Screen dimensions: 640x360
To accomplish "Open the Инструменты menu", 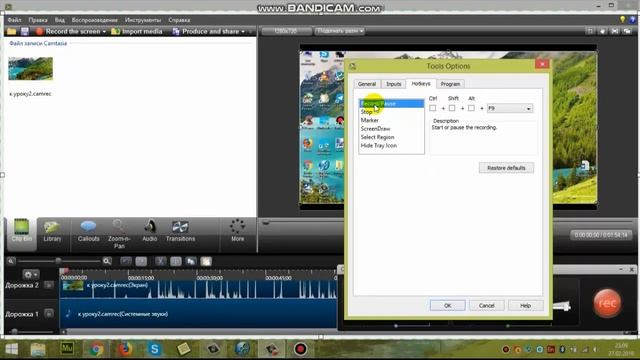I will (143, 20).
